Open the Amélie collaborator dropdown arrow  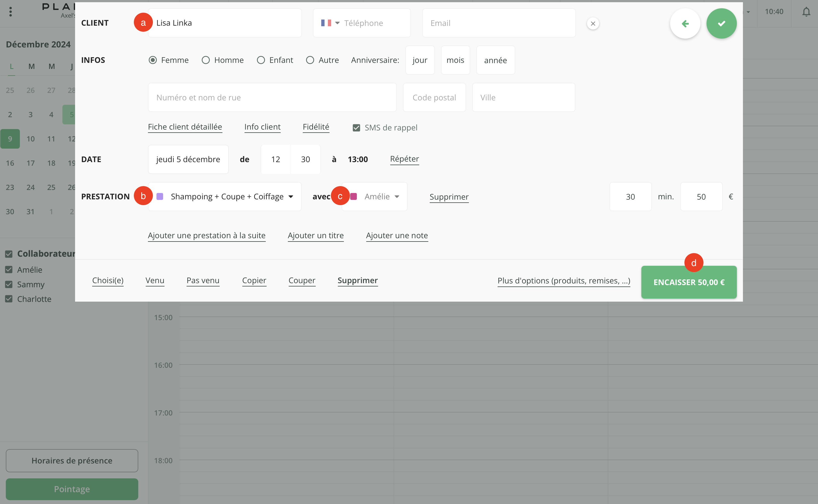click(x=397, y=196)
